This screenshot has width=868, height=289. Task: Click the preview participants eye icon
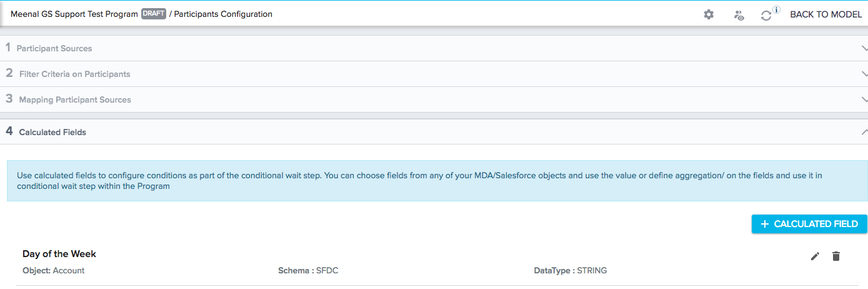tap(739, 15)
